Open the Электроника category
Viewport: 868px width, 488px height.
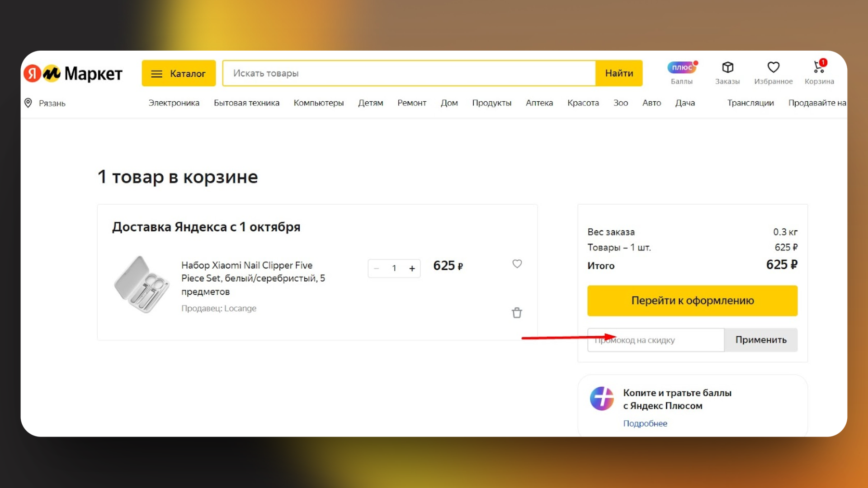(174, 103)
